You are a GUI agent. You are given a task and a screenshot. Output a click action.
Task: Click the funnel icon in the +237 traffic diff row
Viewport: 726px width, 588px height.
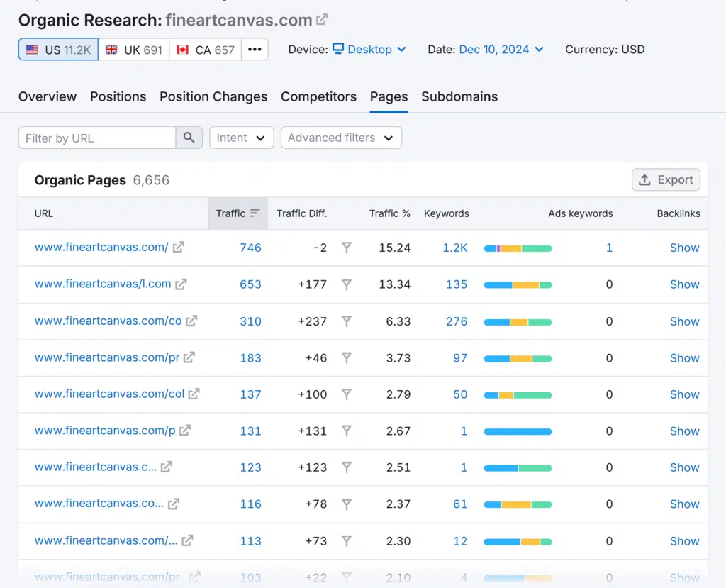coord(346,321)
